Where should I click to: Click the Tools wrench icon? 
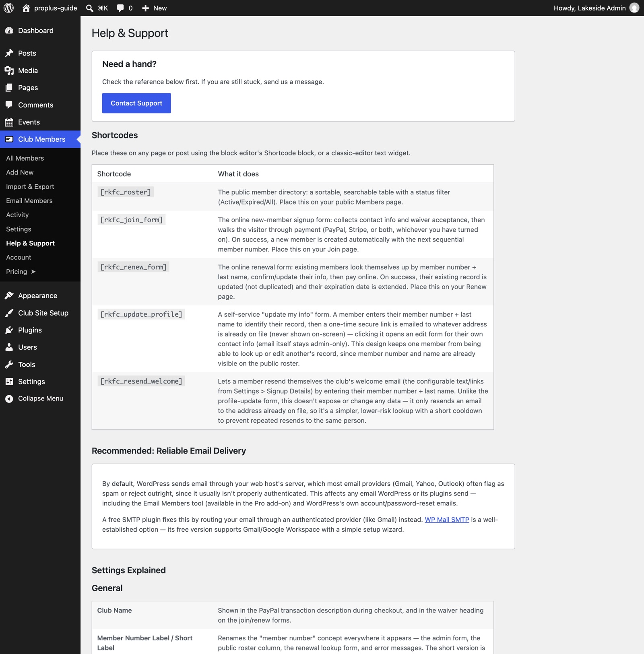tap(9, 365)
